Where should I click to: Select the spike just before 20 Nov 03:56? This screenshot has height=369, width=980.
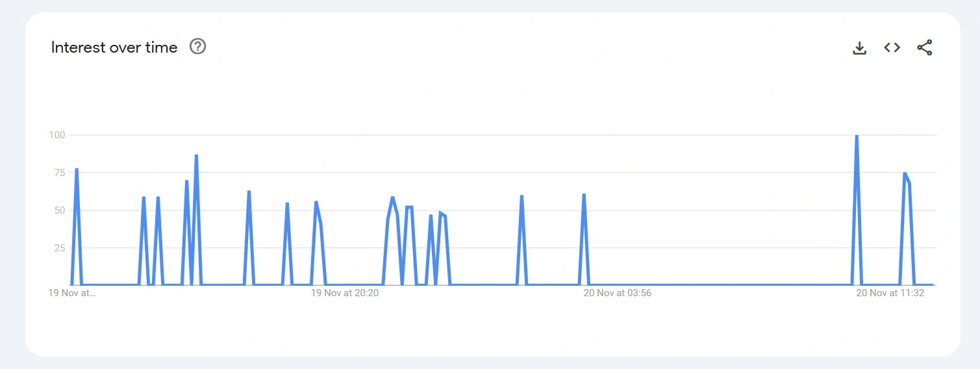point(584,196)
